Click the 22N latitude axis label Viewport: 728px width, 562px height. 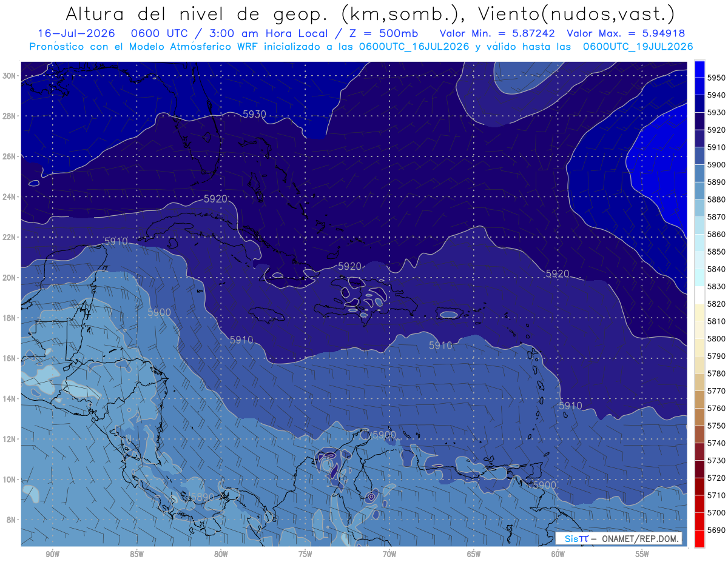[x=9, y=237]
